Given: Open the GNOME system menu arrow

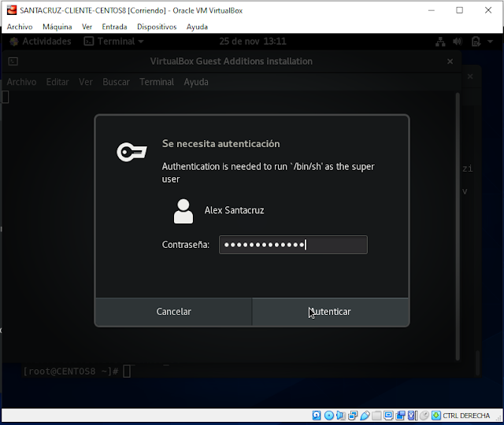Looking at the screenshot, I should click(x=490, y=42).
